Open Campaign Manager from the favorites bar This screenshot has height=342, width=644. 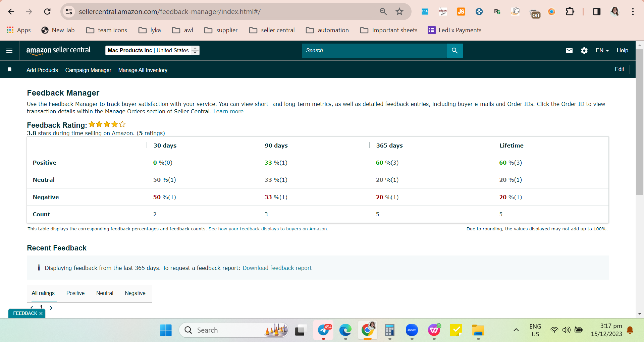(88, 70)
